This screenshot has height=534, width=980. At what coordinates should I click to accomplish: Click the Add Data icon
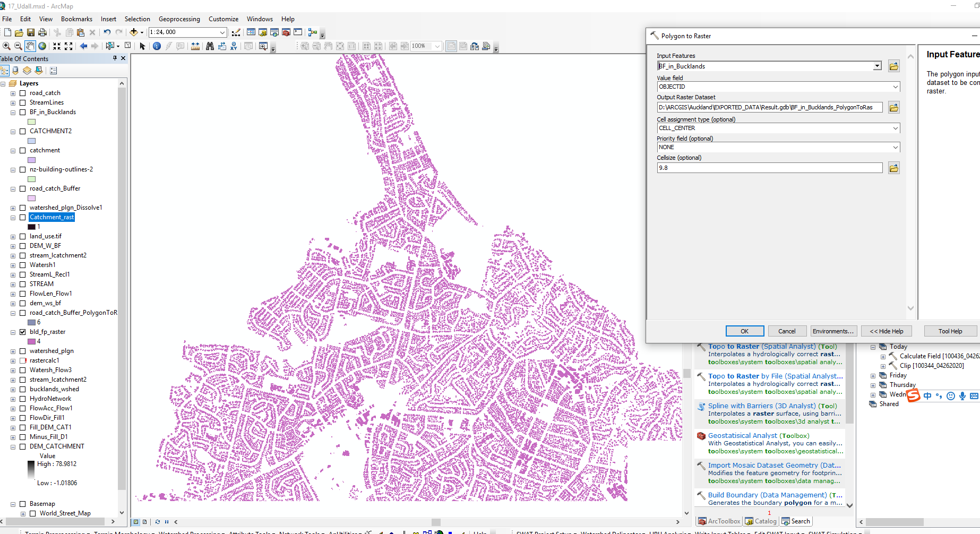tap(134, 32)
